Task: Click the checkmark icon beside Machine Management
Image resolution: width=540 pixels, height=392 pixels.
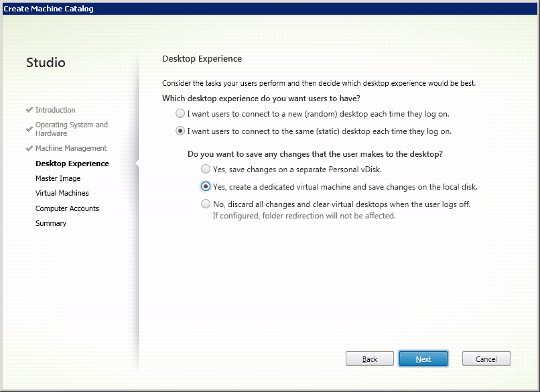Action: [x=29, y=149]
